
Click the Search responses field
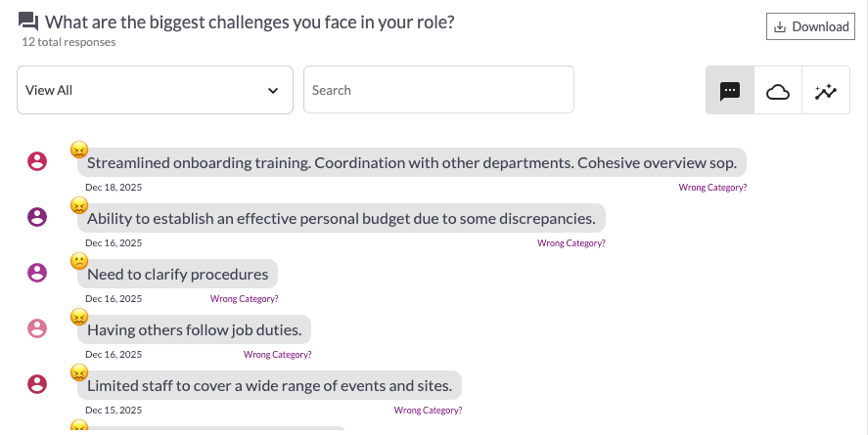[438, 90]
